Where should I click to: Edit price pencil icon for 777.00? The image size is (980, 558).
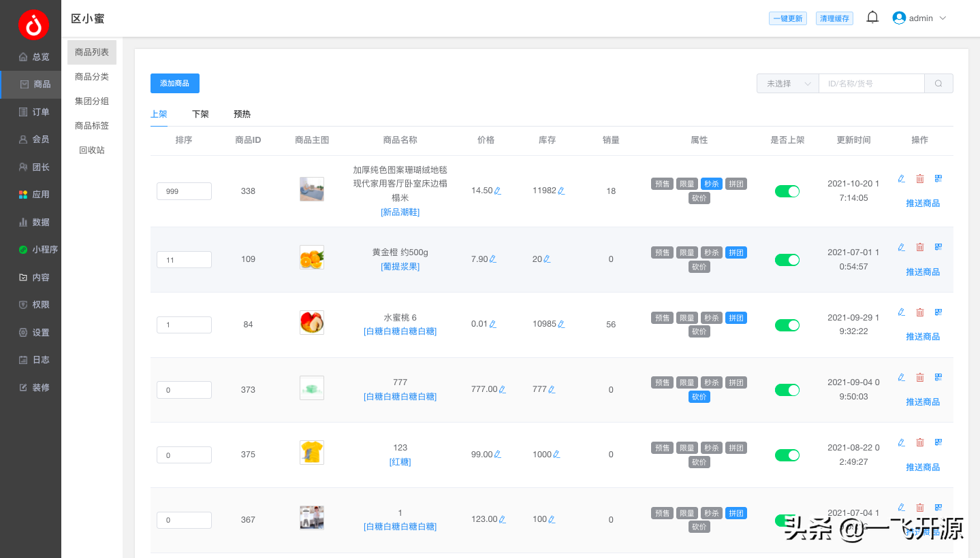click(503, 390)
